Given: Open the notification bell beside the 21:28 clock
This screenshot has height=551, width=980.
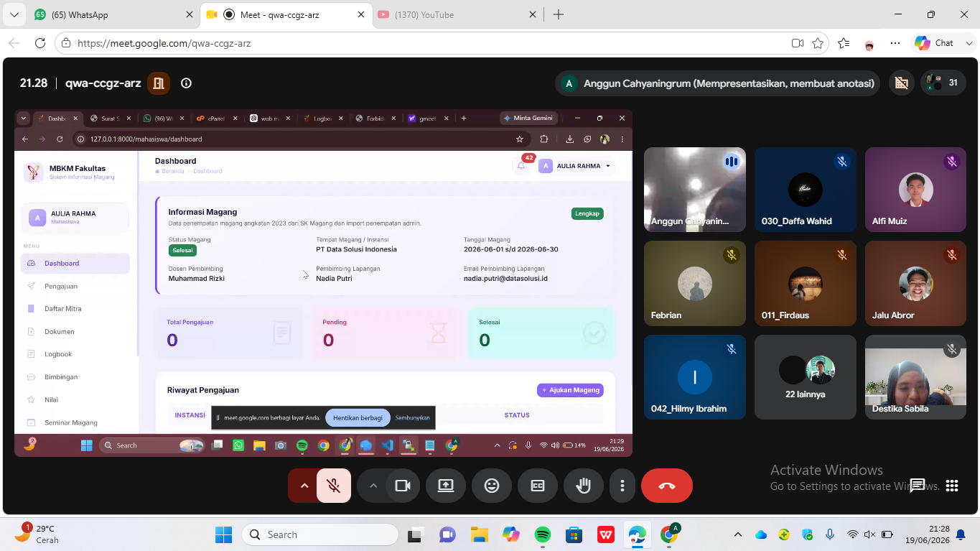Looking at the screenshot, I should (x=961, y=534).
